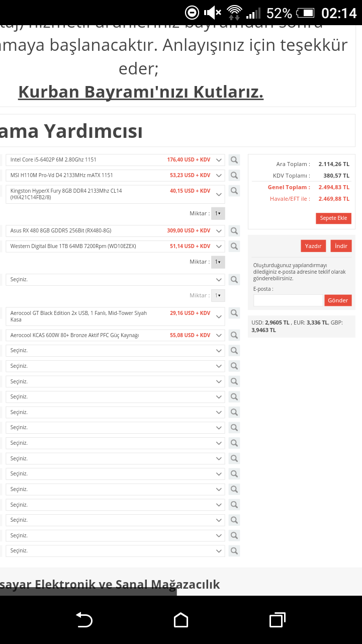Click magnifier next to MSI H110M motherboard
362x644 pixels.
[234, 176]
